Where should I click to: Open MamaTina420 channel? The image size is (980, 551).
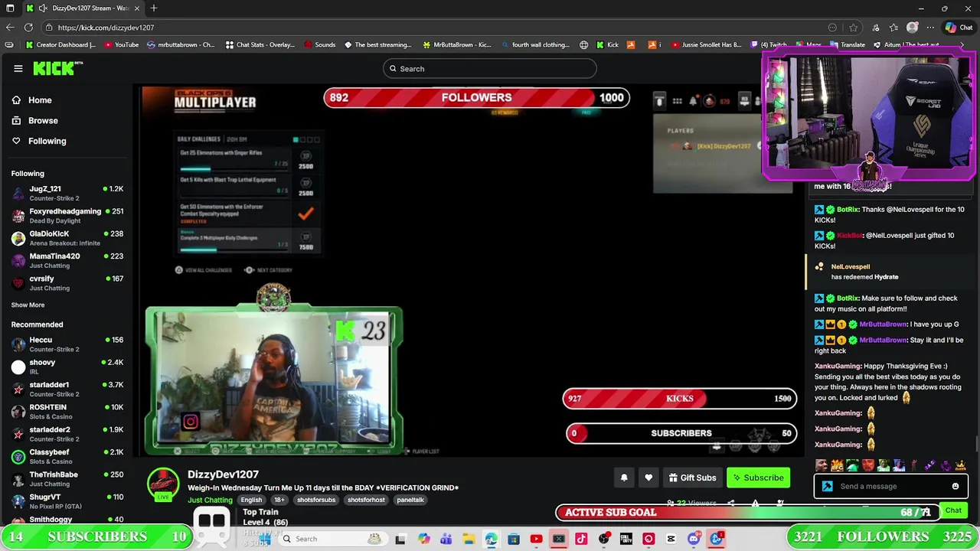[x=67, y=261]
